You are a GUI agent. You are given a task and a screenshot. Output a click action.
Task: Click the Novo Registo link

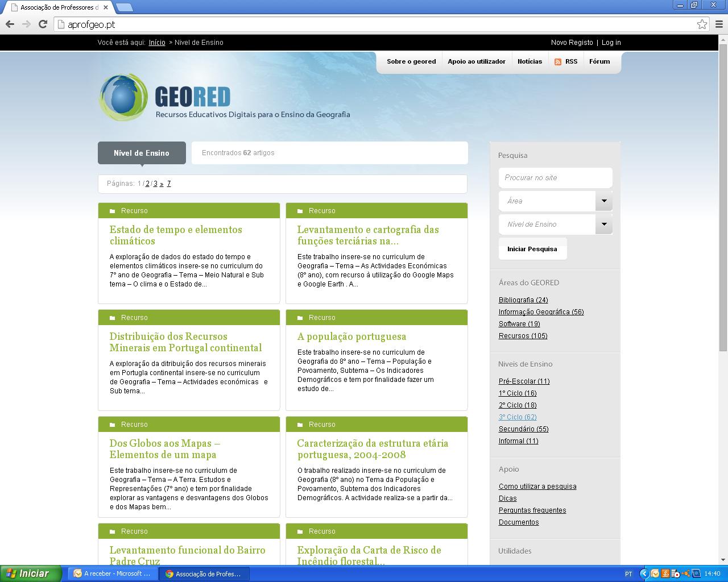point(572,43)
